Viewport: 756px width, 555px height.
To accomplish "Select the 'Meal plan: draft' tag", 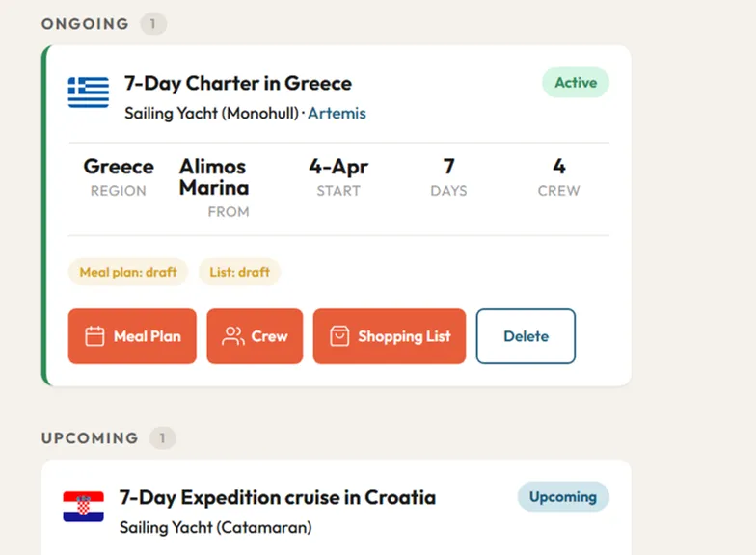I will pos(128,272).
